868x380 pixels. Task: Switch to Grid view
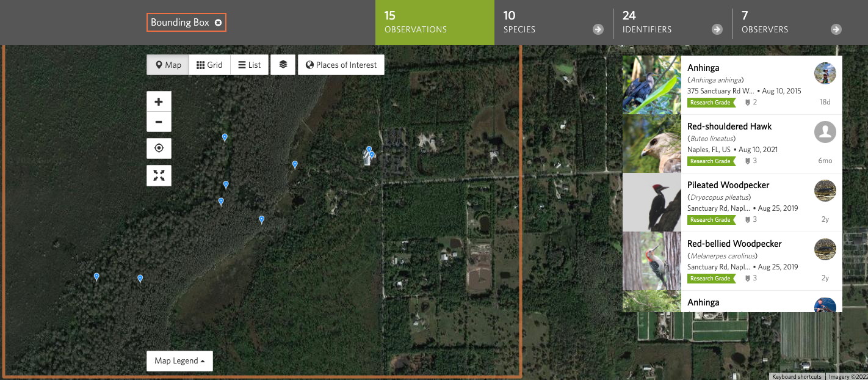point(209,65)
